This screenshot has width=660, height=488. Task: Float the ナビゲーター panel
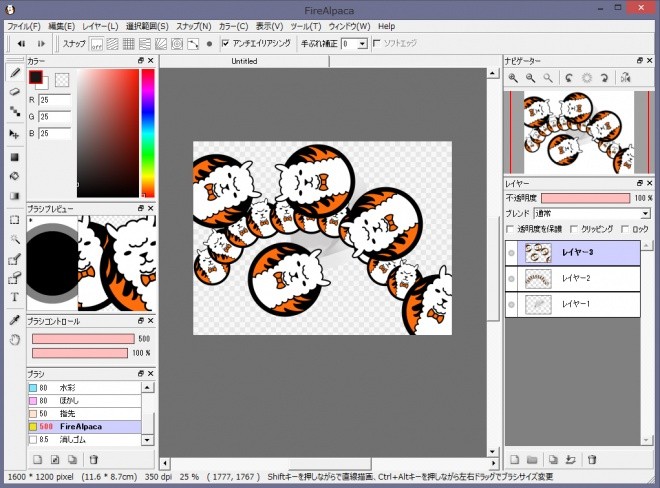(x=640, y=61)
